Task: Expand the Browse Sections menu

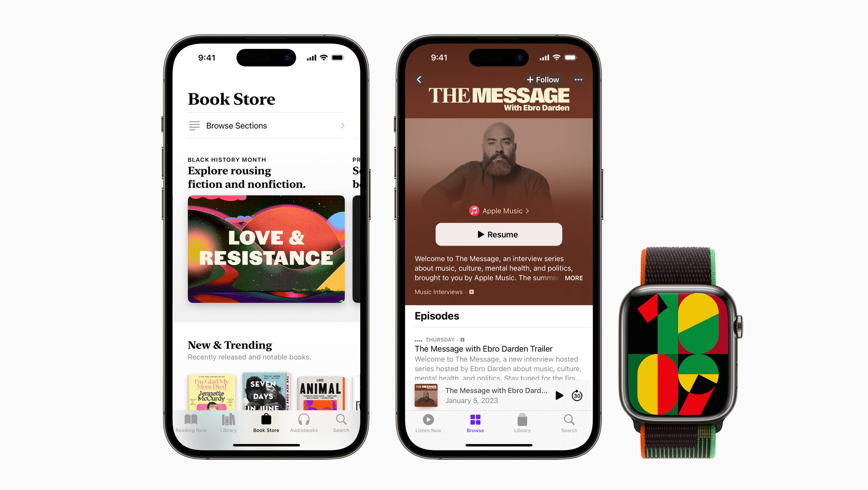Action: pyautogui.click(x=266, y=125)
